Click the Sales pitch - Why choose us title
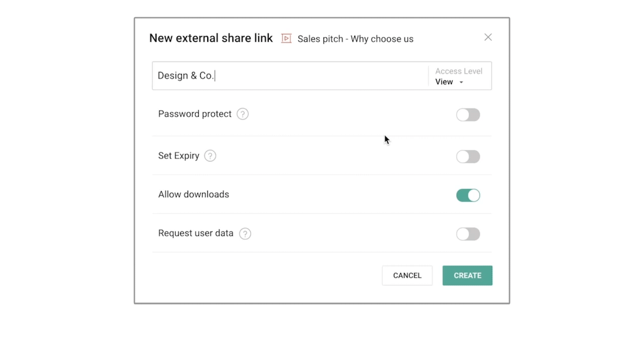The image size is (644, 362). [x=355, y=39]
